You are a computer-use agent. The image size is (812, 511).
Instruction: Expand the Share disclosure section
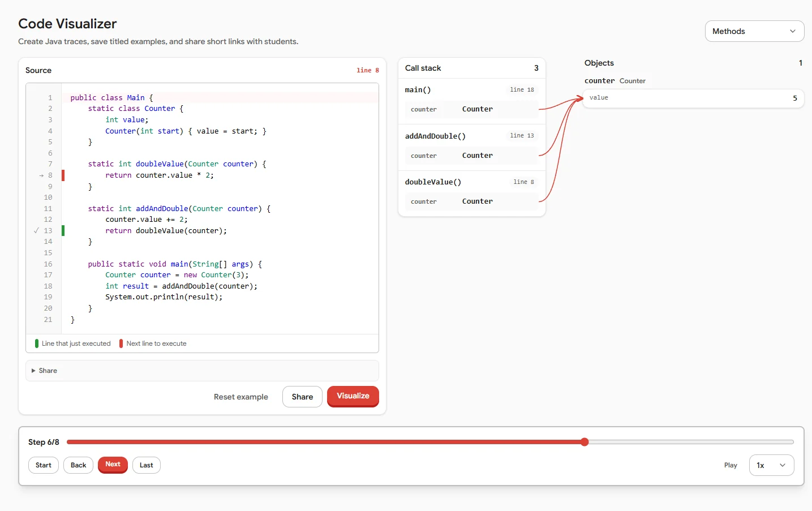pos(202,371)
